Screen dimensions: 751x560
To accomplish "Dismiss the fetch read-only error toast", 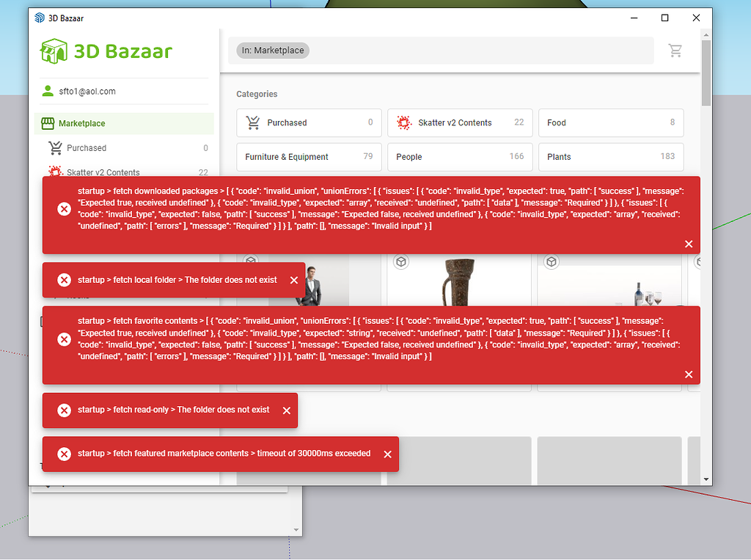I will coord(287,410).
